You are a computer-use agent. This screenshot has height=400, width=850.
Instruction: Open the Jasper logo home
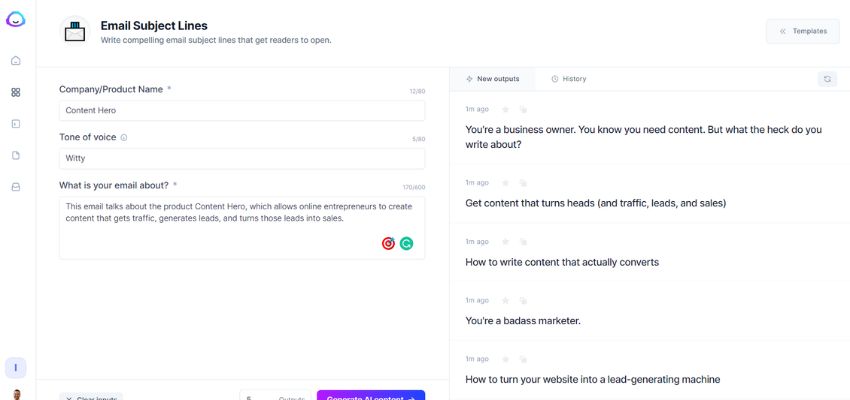[x=16, y=20]
